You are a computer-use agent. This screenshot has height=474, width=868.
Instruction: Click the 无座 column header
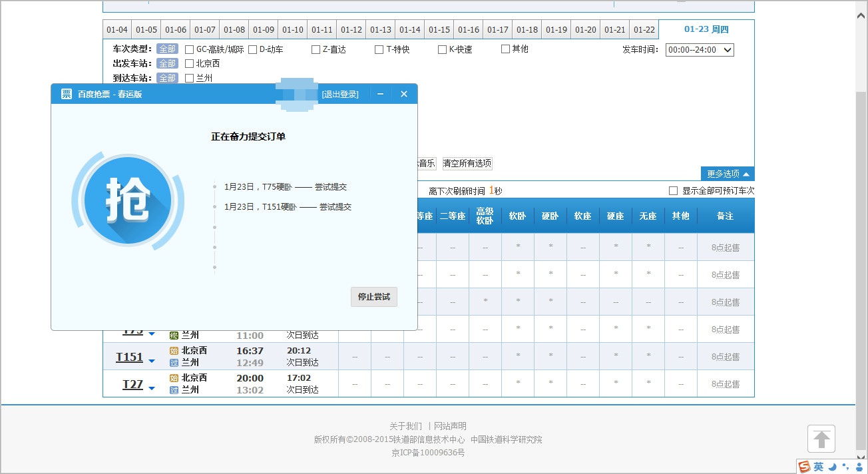pyautogui.click(x=648, y=216)
